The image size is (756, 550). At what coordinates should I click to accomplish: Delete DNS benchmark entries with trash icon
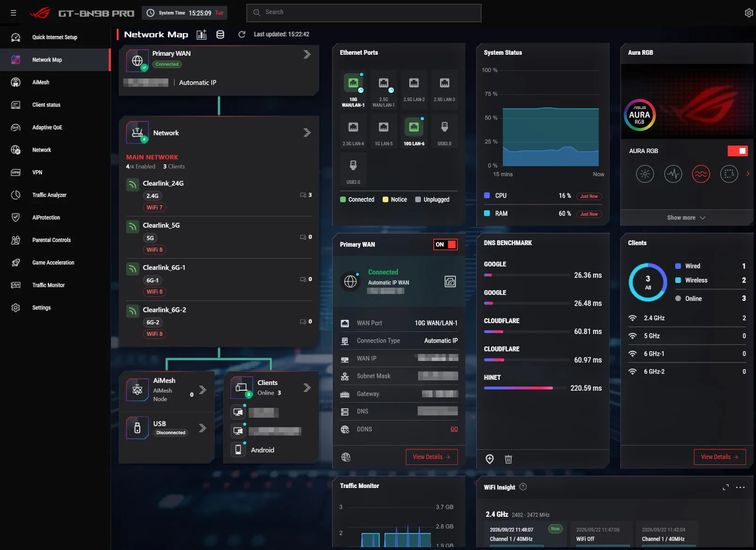[508, 459]
